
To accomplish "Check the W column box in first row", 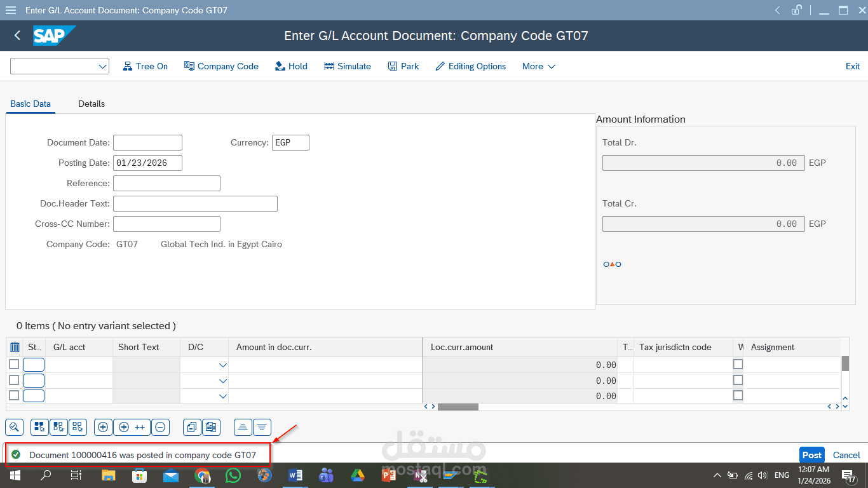I will coord(738,364).
